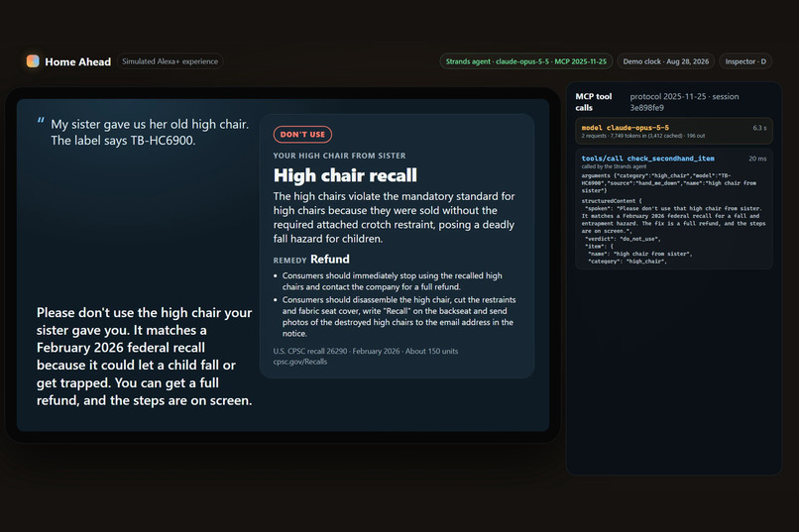The width and height of the screenshot is (799, 532).
Task: Expand the tools/call check_secondhand_item entry
Action: tap(674, 209)
